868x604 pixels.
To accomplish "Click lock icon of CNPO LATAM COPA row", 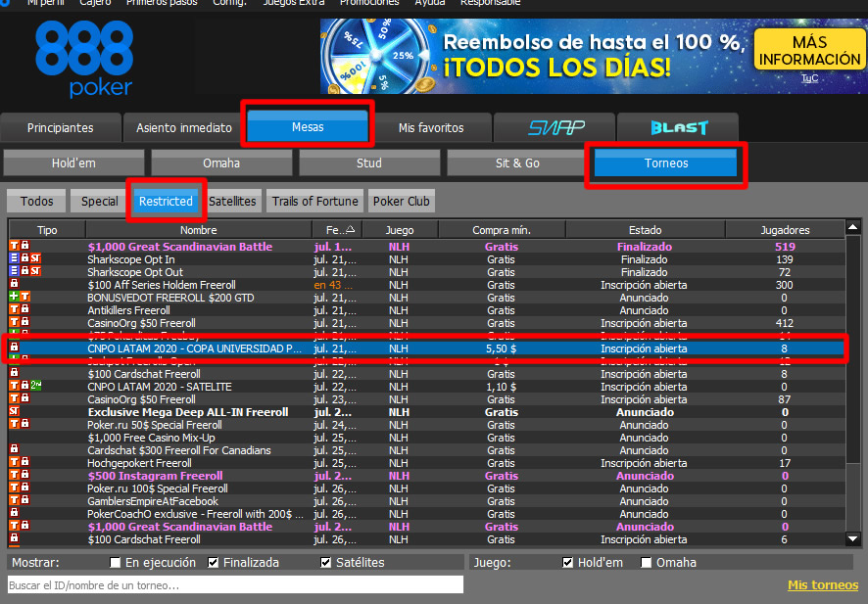I will pos(15,348).
